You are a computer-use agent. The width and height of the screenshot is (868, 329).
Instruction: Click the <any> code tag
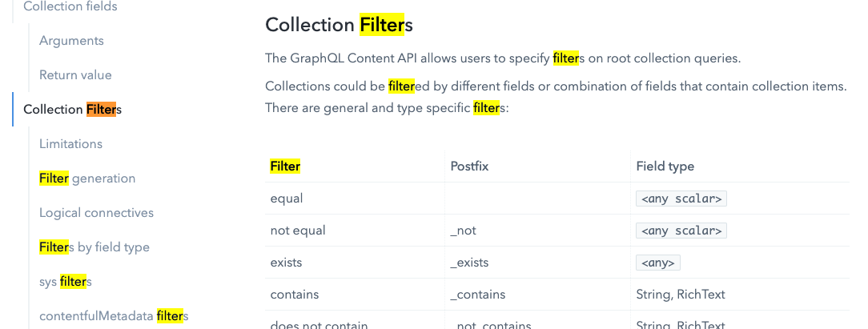pos(657,263)
